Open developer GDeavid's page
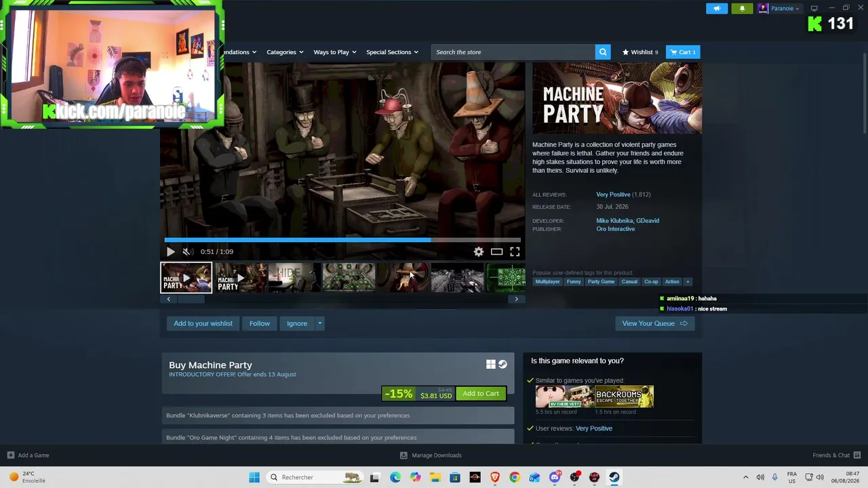Screen dimensions: 868x488 point(648,220)
